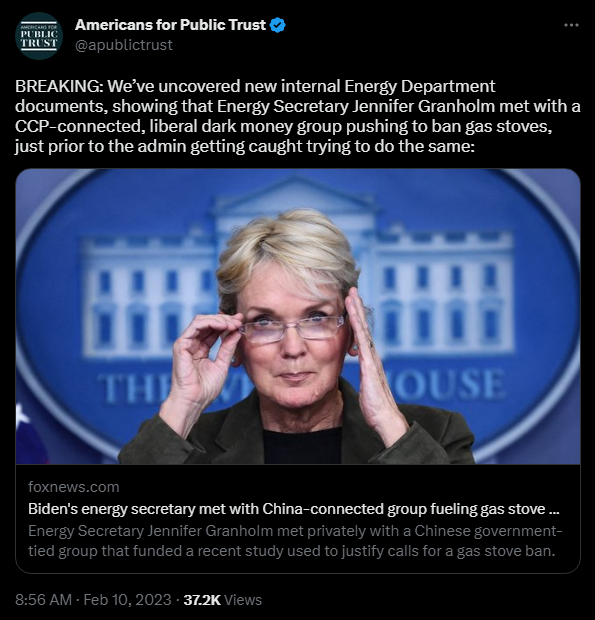
Task: Open the Granholm press briefing photo
Action: click(x=298, y=316)
